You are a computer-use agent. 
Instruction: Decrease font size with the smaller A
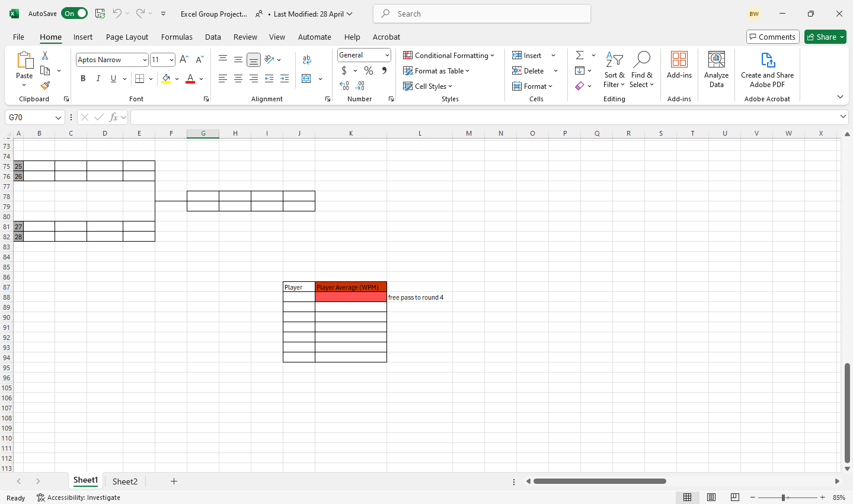199,60
